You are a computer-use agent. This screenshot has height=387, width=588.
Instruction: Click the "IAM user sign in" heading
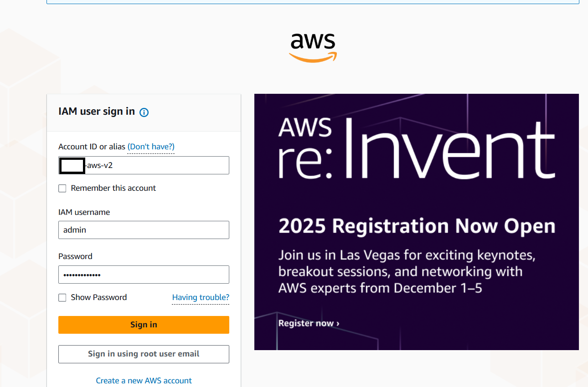tap(97, 112)
